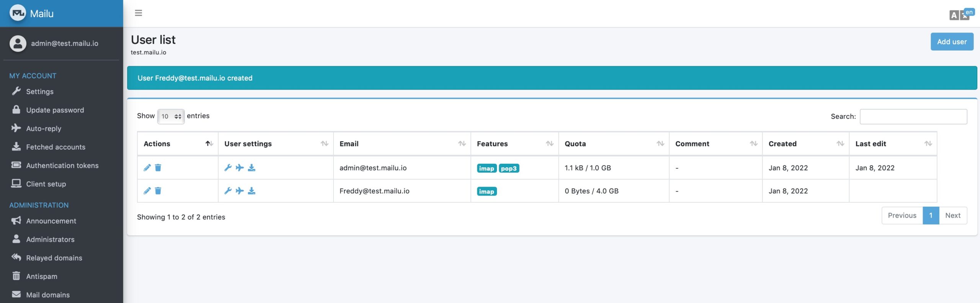The width and height of the screenshot is (980, 303).
Task: Click the edit pencil icon for Freddy@test.mailu.io
Action: [147, 191]
